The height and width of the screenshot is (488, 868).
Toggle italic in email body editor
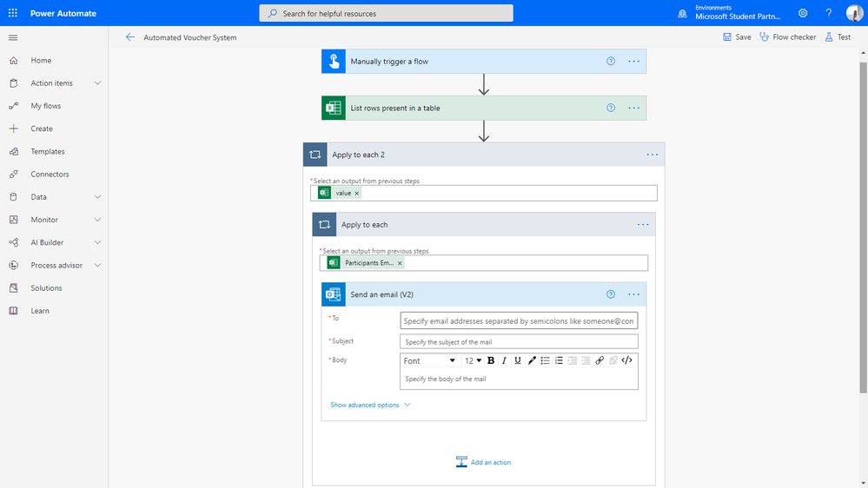(x=504, y=360)
